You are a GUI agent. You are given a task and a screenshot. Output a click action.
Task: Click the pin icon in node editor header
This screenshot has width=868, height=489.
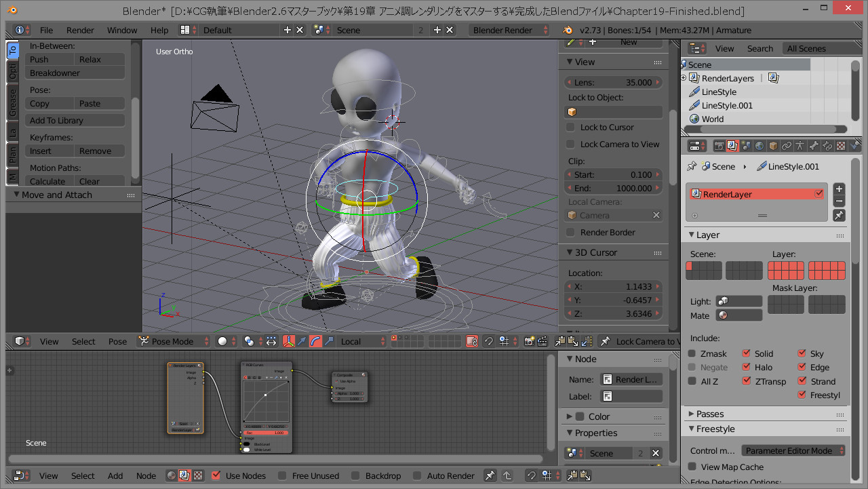click(x=490, y=475)
